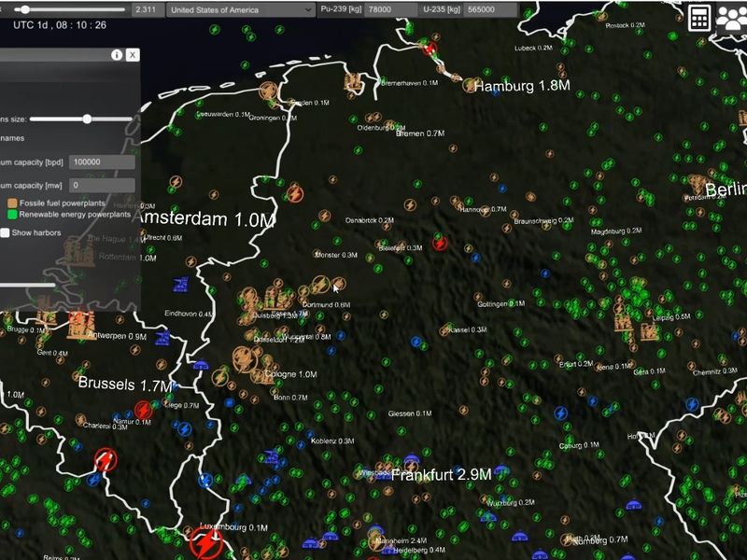Click the Coburg 0.1M city label
Image resolution: width=747 pixels, height=560 pixels.
[x=579, y=445]
